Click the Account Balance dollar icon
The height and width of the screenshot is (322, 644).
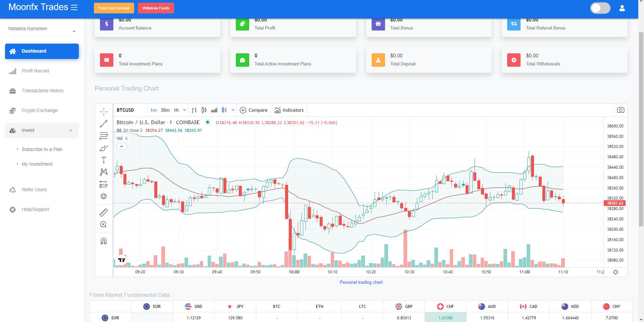pos(107,24)
